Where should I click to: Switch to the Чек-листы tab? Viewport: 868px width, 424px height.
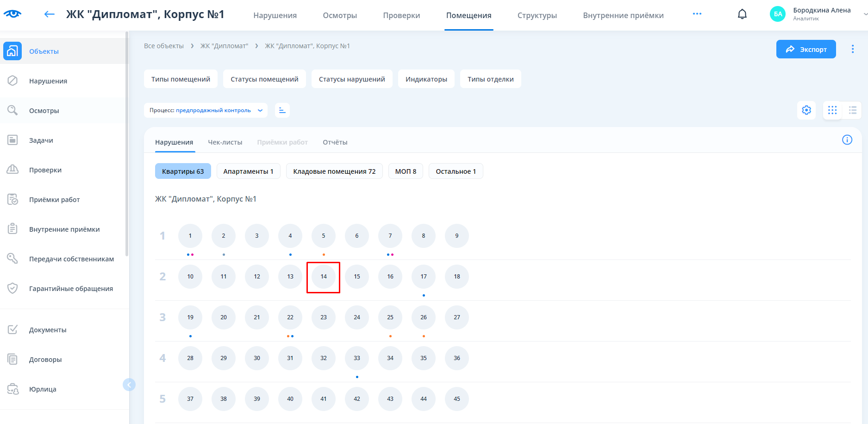(225, 142)
